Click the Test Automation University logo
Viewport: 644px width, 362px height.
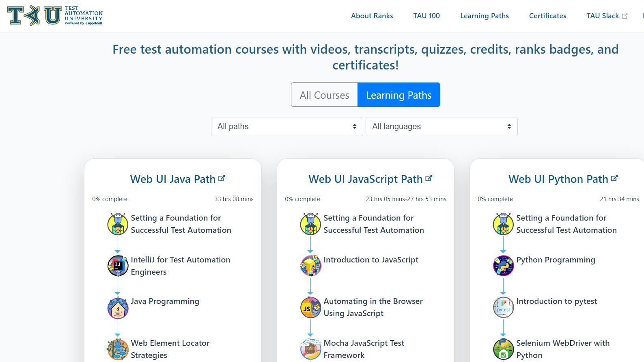click(x=55, y=16)
